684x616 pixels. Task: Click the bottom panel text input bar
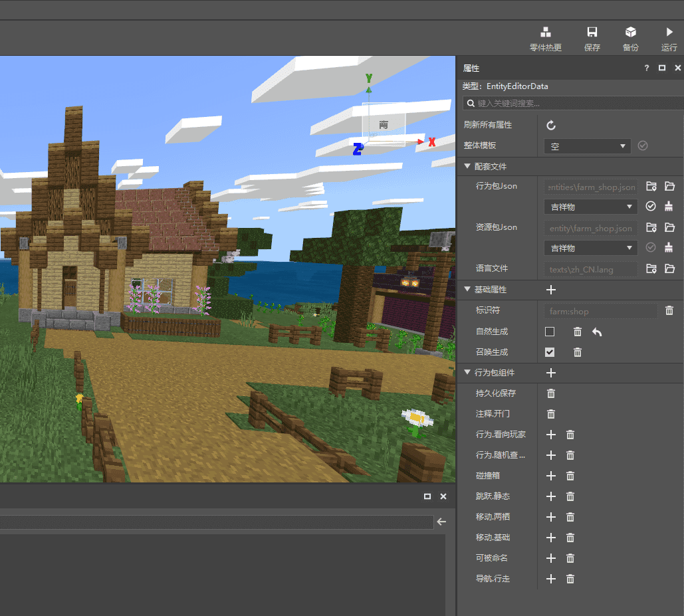217,522
